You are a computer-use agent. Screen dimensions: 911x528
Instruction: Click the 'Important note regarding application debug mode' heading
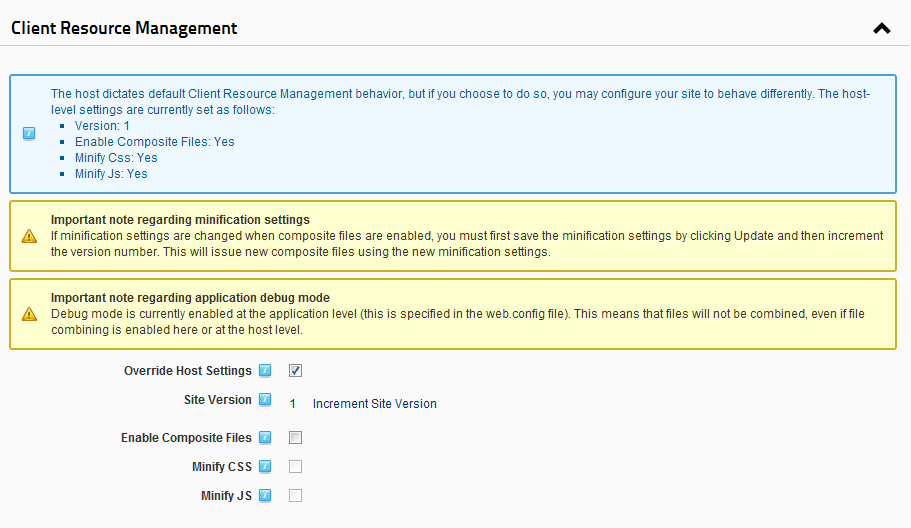point(190,298)
